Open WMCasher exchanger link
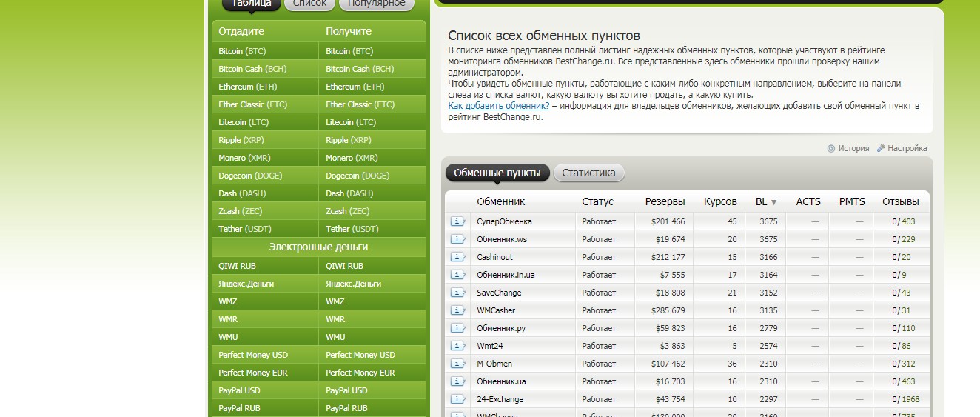 (x=496, y=310)
